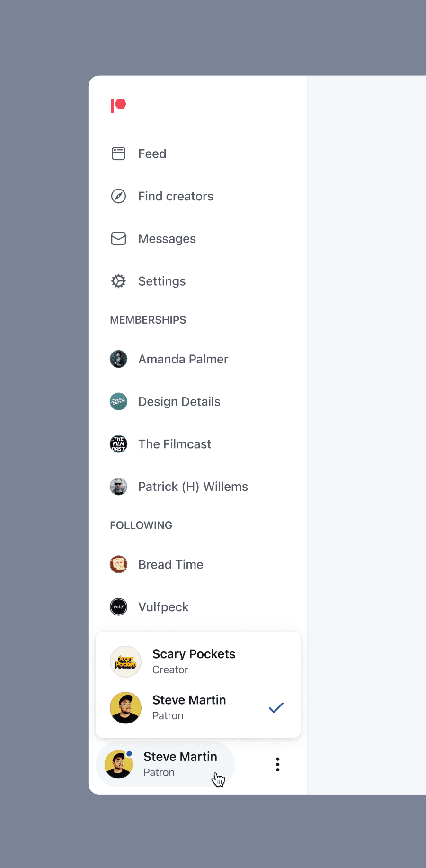Click the Scary Pockets creator avatar
The width and height of the screenshot is (426, 868).
click(x=125, y=661)
